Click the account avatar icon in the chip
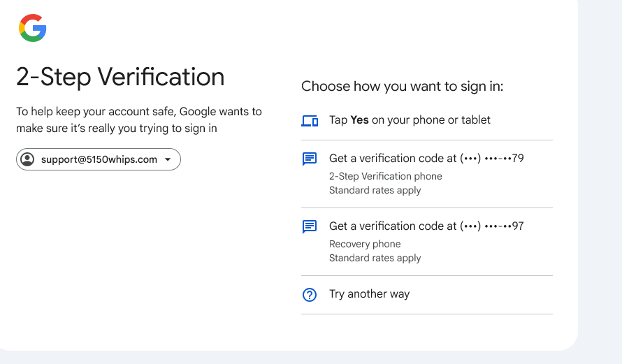The image size is (622, 364). pyautogui.click(x=27, y=159)
